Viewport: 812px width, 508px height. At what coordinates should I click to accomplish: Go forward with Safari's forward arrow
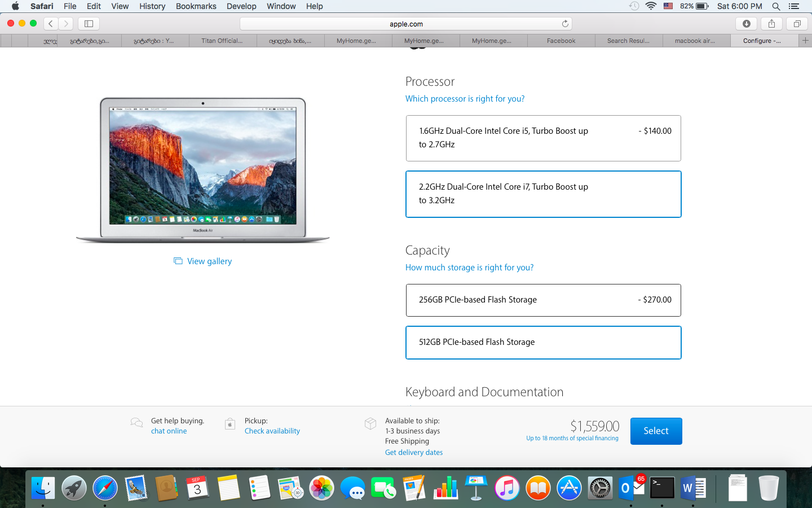66,24
